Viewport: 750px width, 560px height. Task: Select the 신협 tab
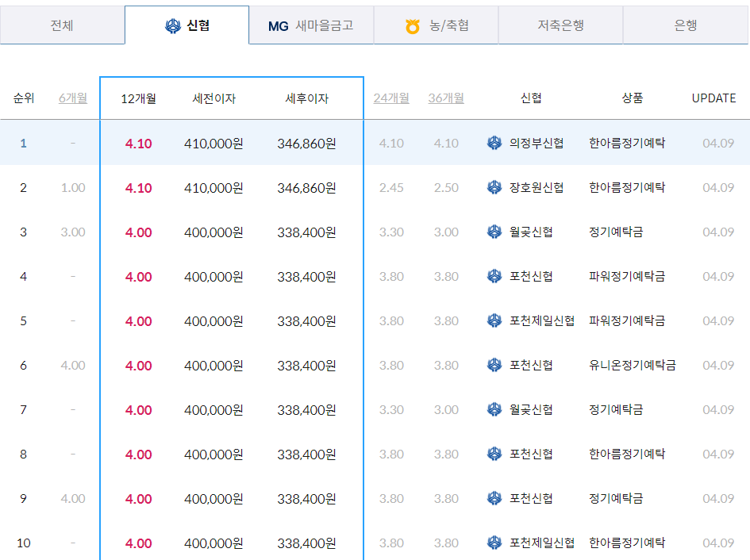click(187, 25)
